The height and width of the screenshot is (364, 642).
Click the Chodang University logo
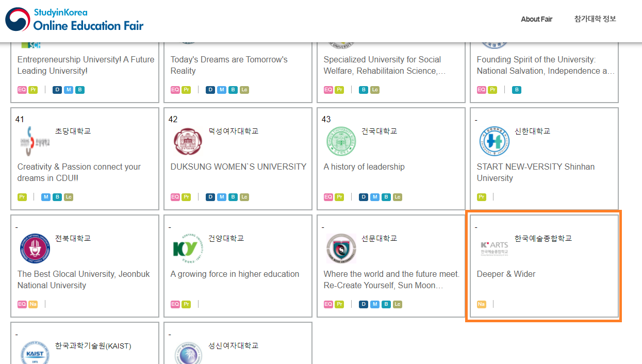click(x=37, y=142)
